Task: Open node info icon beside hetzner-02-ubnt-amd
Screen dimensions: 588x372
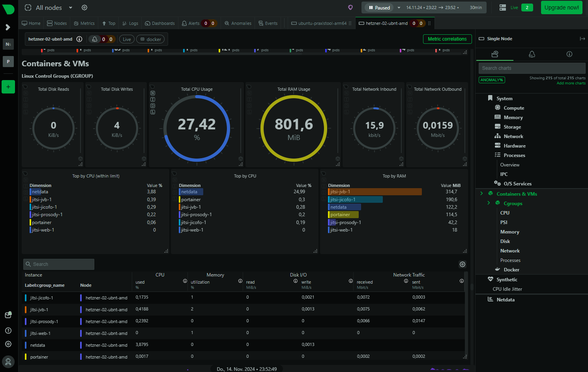Action: pos(79,39)
